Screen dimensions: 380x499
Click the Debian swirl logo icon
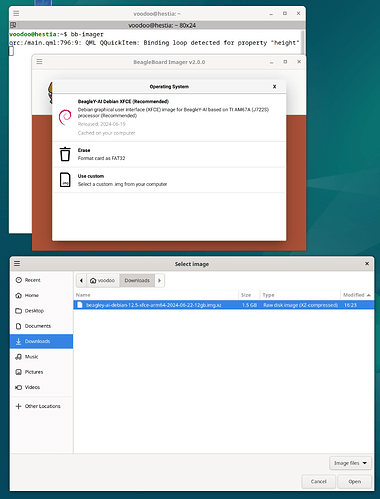click(65, 117)
